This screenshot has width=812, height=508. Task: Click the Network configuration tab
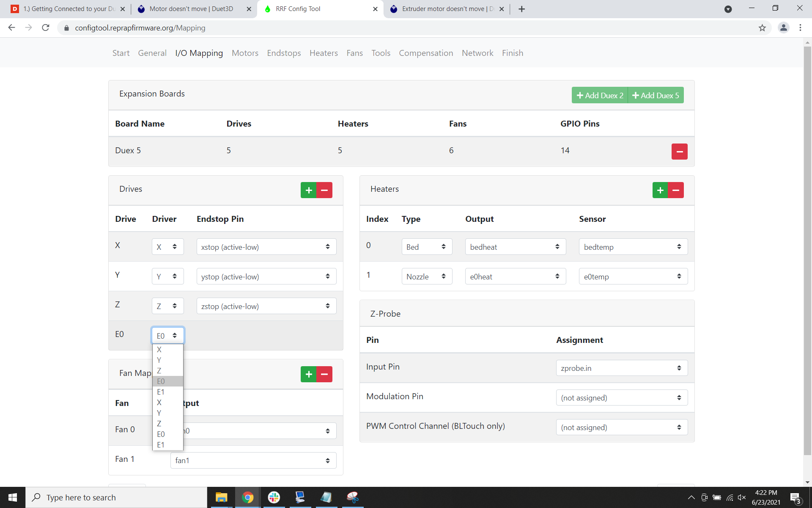coord(477,52)
